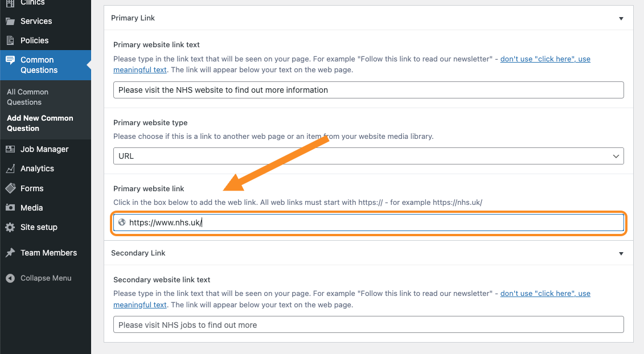Follow the Secondary section "don't use click here" link
Screen dimensions: 644x354
(545, 293)
